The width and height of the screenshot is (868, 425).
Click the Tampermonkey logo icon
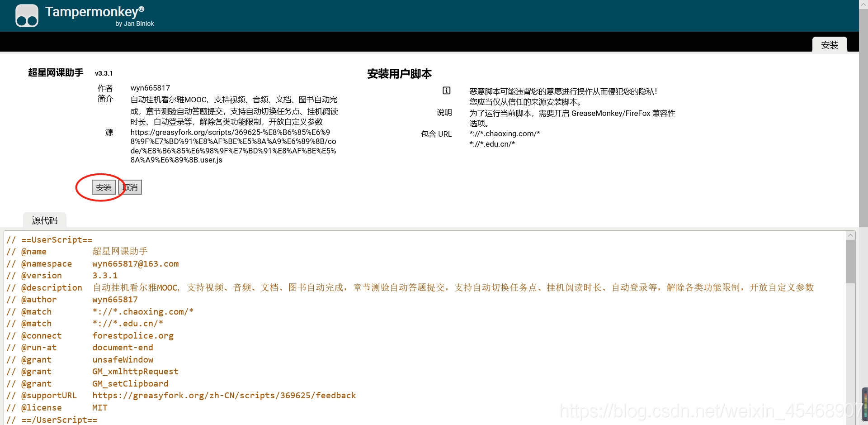(x=27, y=16)
